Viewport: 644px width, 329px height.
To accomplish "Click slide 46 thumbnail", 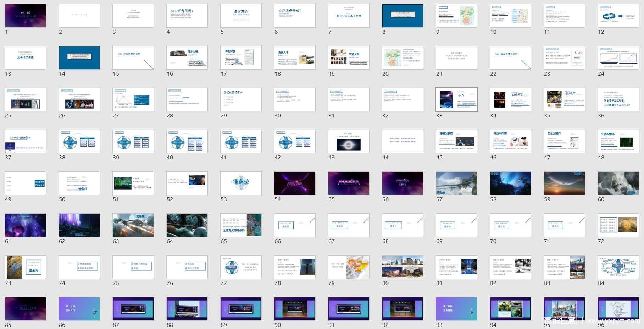I will coord(510,141).
